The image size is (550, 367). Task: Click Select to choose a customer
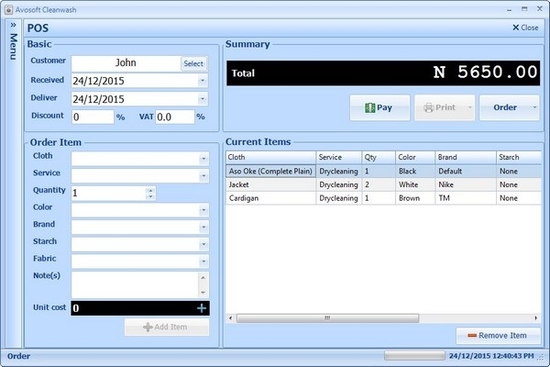[x=193, y=64]
